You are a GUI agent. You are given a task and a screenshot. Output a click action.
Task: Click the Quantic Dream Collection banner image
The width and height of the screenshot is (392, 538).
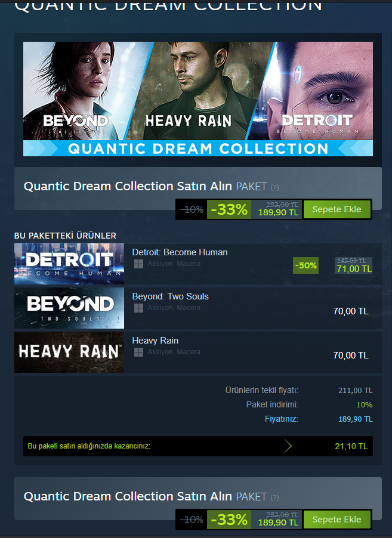[198, 99]
